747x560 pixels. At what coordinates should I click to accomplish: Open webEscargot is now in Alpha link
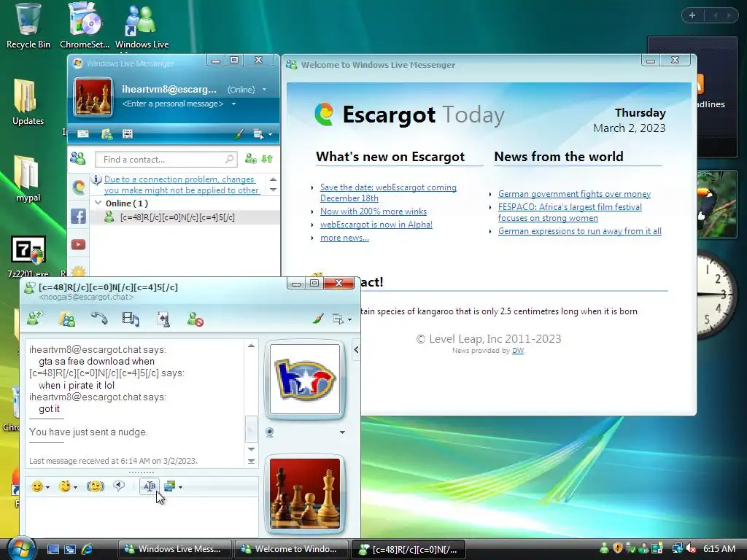(x=376, y=225)
